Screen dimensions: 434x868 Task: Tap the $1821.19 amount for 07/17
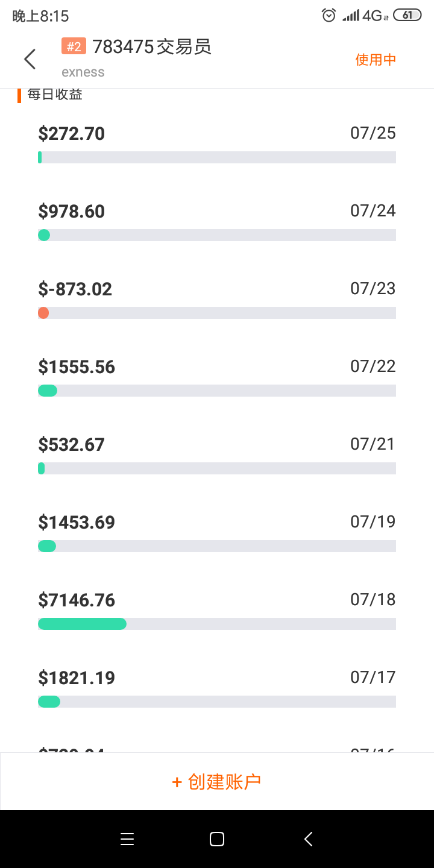tap(77, 678)
